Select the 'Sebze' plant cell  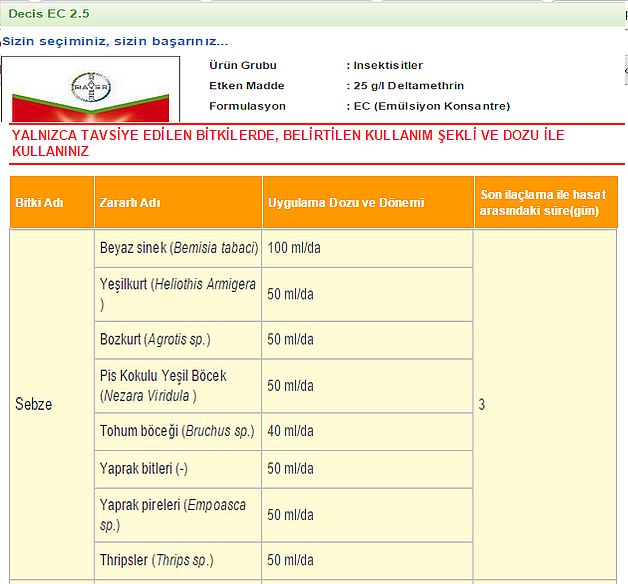pyautogui.click(x=52, y=404)
